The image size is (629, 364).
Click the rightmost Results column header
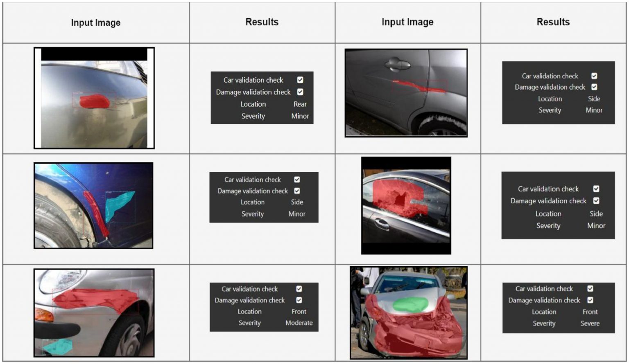coord(553,22)
